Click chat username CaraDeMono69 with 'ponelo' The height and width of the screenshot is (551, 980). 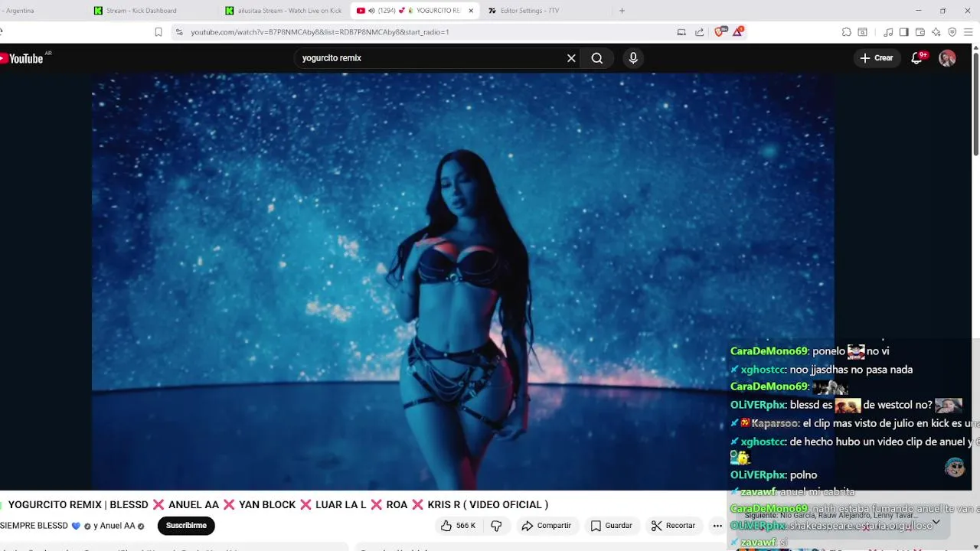[769, 351]
